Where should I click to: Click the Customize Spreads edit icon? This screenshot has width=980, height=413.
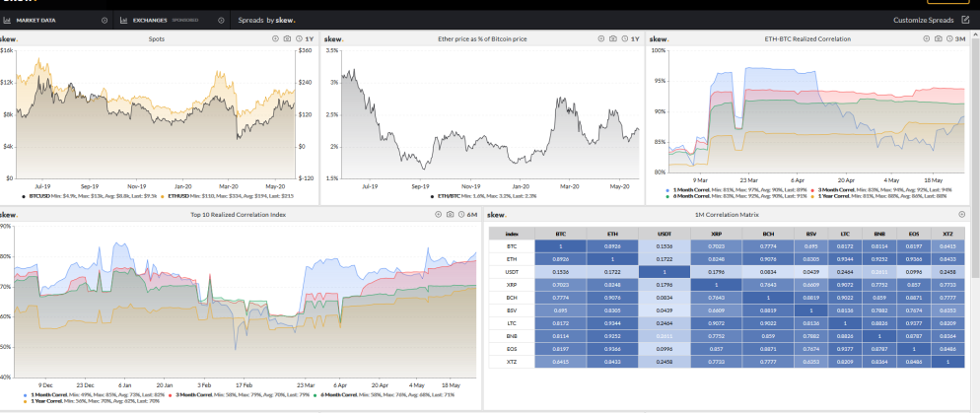[x=965, y=20]
